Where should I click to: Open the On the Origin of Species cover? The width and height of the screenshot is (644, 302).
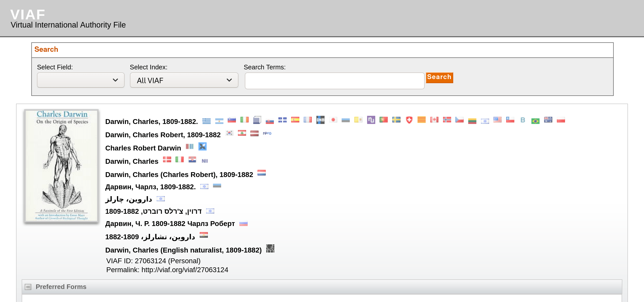pyautogui.click(x=61, y=166)
